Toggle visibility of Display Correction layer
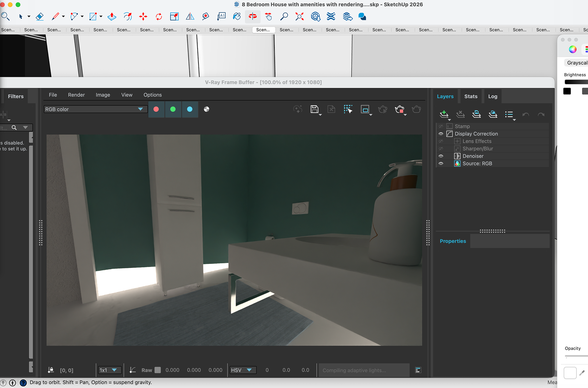The image size is (588, 388). [441, 134]
